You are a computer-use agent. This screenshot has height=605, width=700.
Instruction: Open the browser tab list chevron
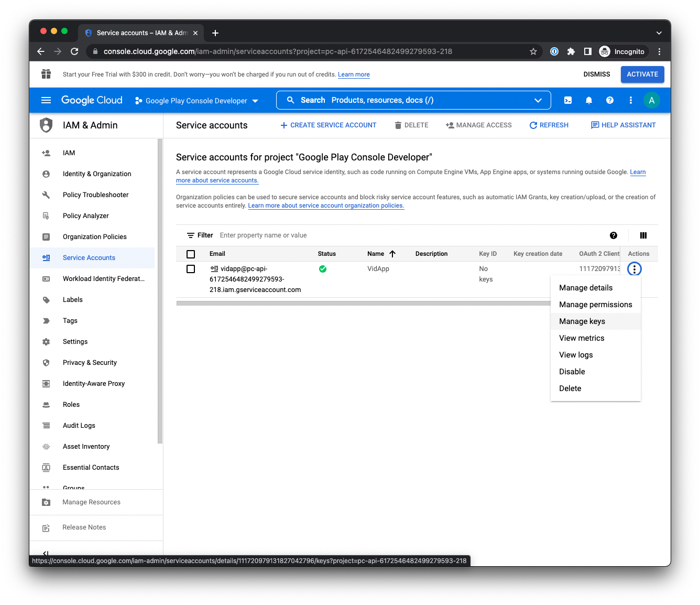click(659, 33)
